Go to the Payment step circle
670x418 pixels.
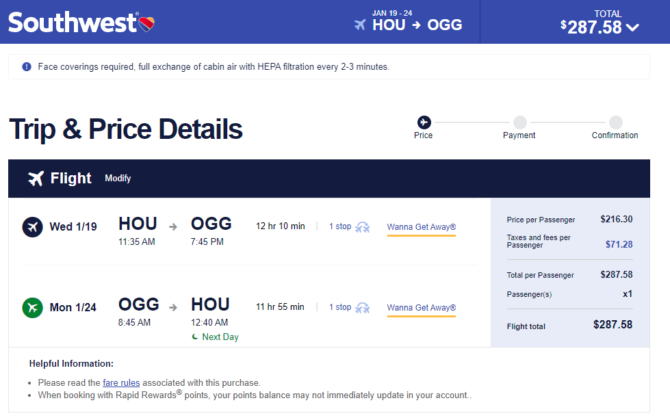(520, 122)
